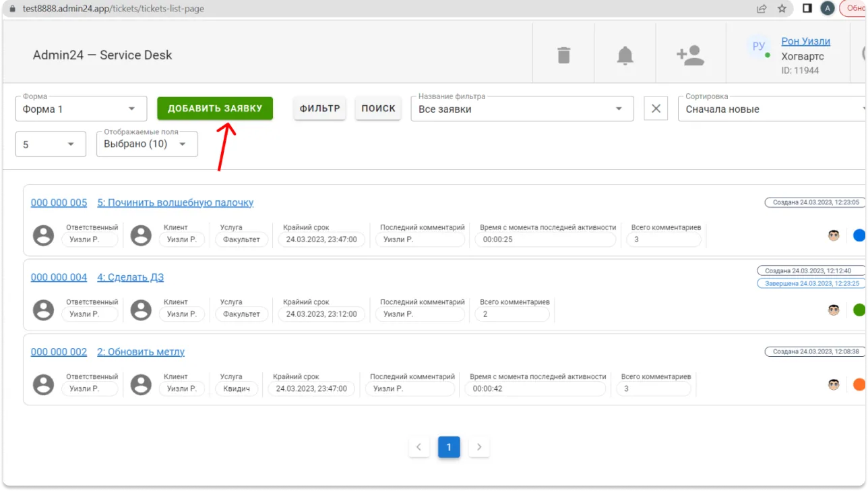Open the Сортировка Сначала новые dropdown

772,109
